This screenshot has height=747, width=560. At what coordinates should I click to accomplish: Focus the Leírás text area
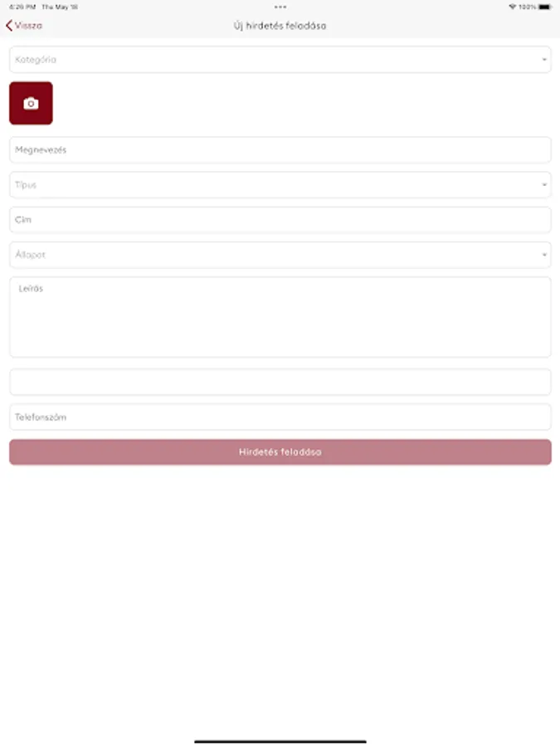(x=280, y=317)
